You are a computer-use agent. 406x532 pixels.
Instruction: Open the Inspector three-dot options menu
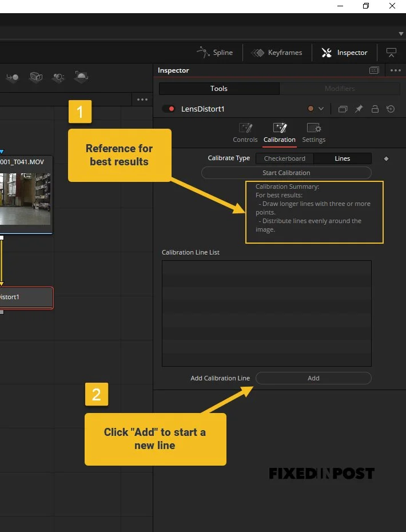click(x=396, y=70)
